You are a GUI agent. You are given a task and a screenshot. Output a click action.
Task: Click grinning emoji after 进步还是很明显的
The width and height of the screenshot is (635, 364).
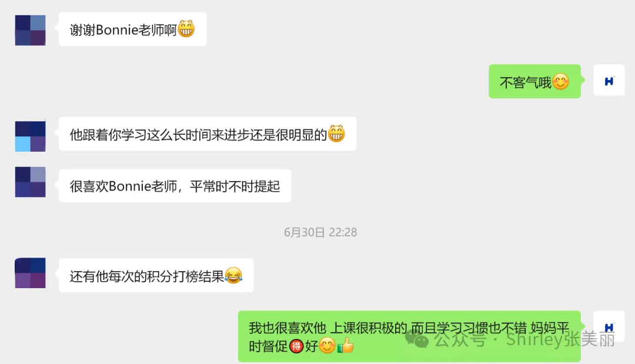[336, 133]
